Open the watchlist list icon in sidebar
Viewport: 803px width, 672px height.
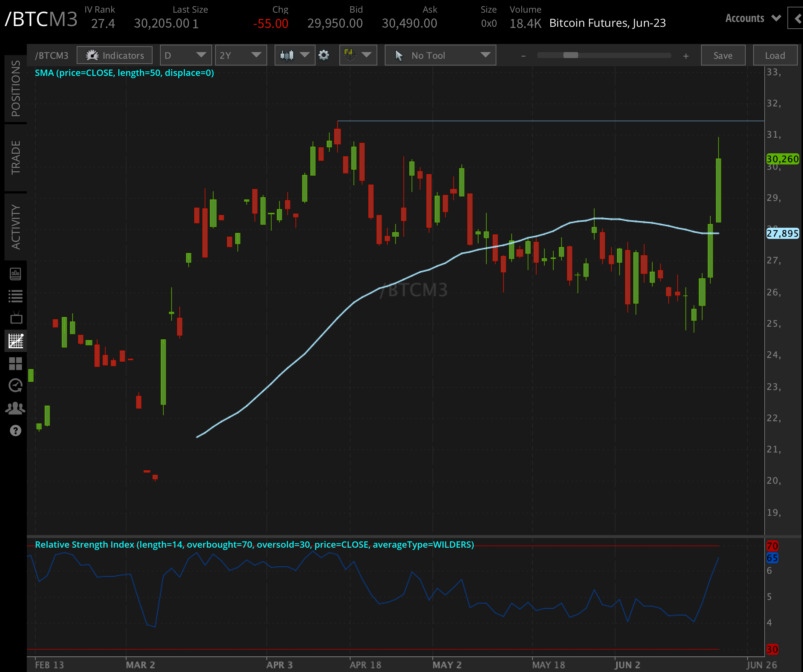click(x=15, y=296)
